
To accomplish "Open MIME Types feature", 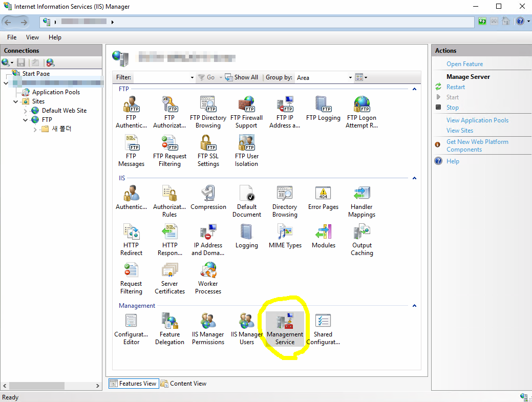I will 285,236.
